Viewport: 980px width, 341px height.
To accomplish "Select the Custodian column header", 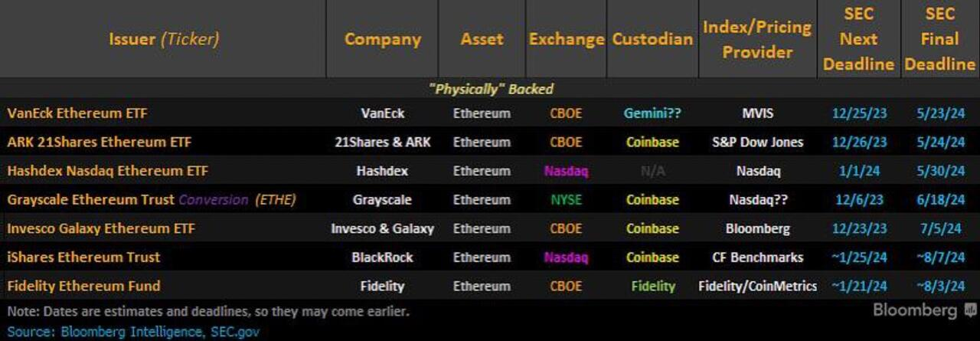I will [652, 39].
